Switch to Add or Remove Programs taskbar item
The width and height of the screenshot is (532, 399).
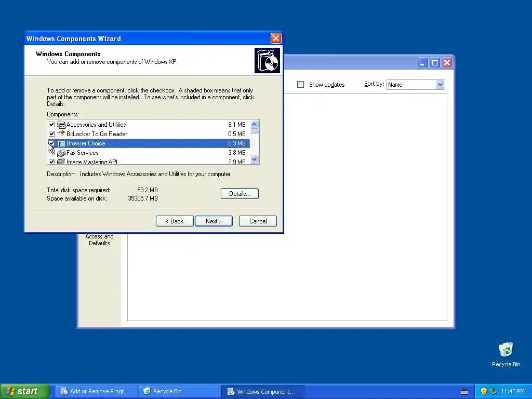tap(96, 391)
